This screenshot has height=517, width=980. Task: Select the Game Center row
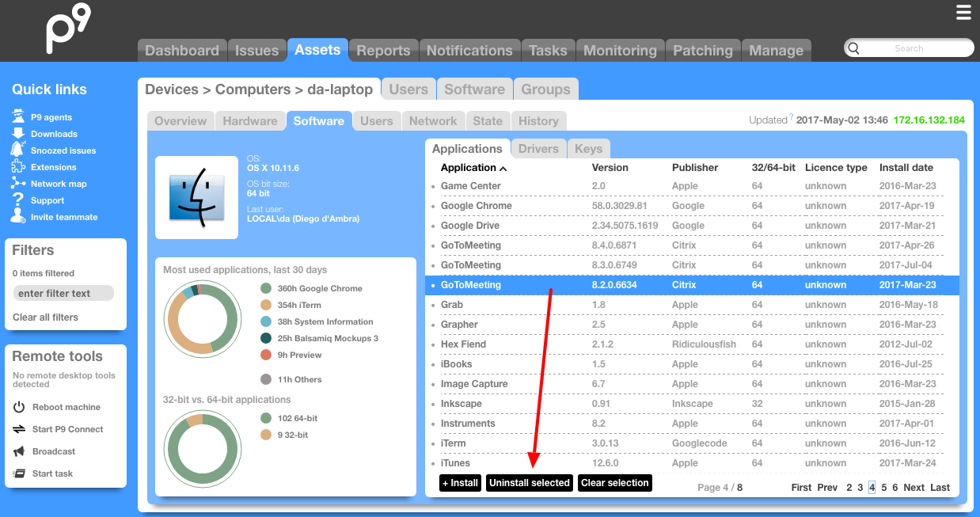[x=692, y=186]
